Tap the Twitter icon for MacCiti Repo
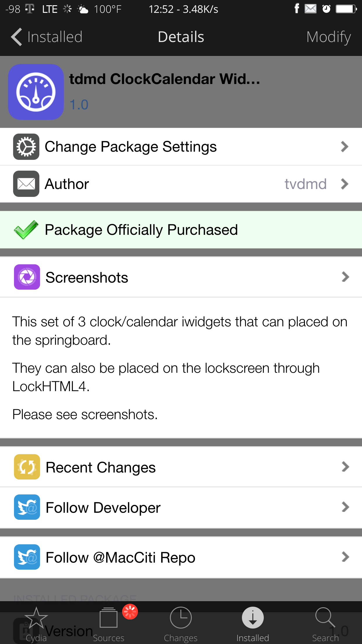This screenshot has height=644, width=362. pos(27,557)
